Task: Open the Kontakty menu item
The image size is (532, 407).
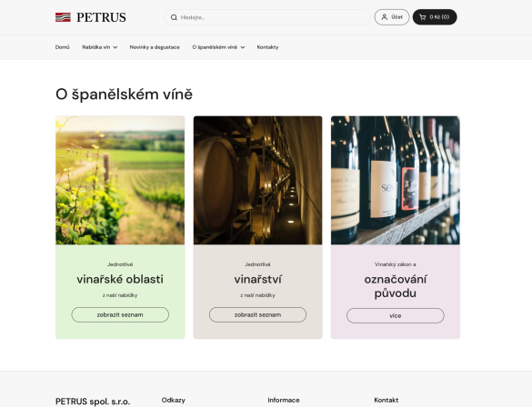Action: click(267, 47)
